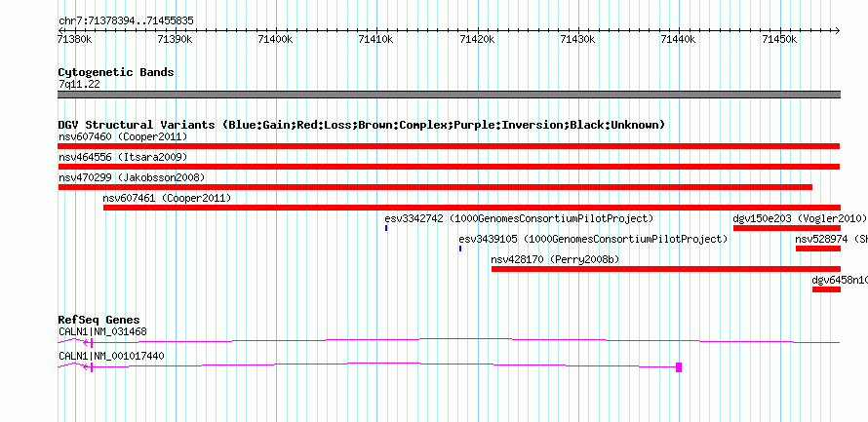
Task: Click the nsv528974 red variant bar
Action: [x=818, y=249]
